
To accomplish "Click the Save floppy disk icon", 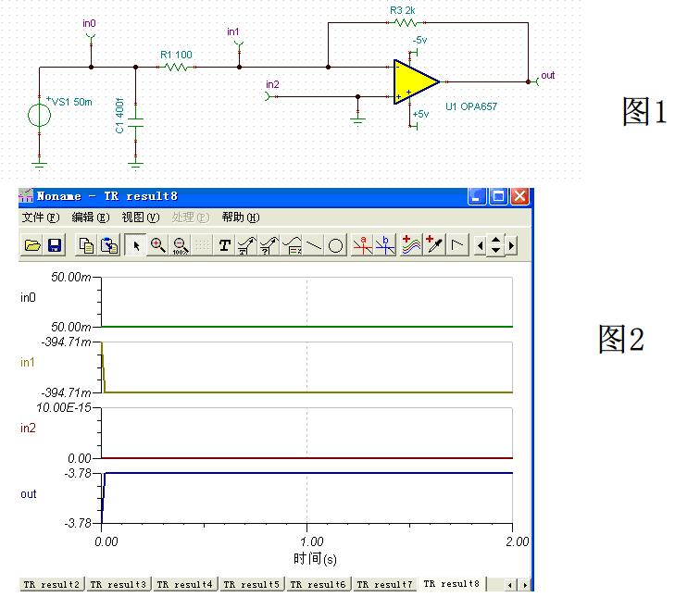I will click(x=55, y=245).
